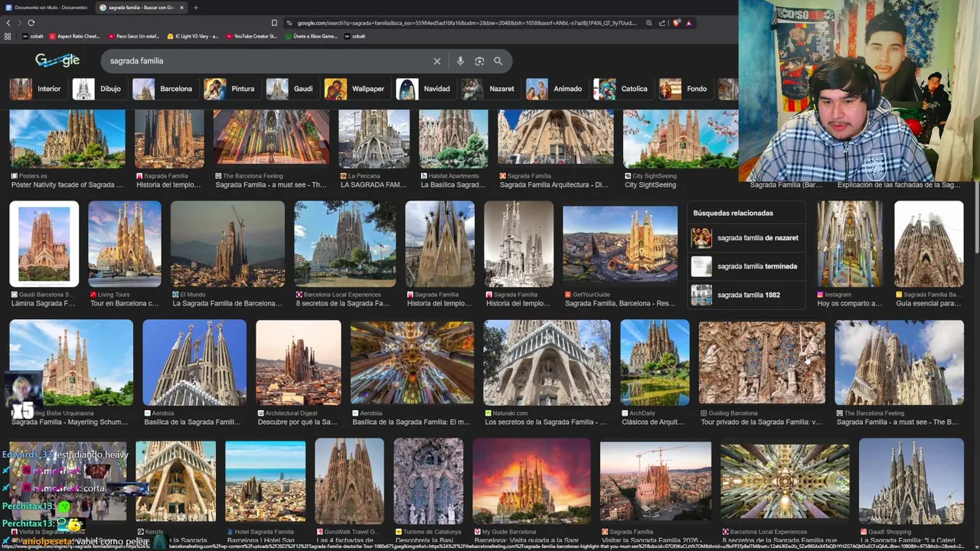
Task: Open the Gaudi Barcelona Lámina Sagrada thumbnail
Action: [x=44, y=244]
